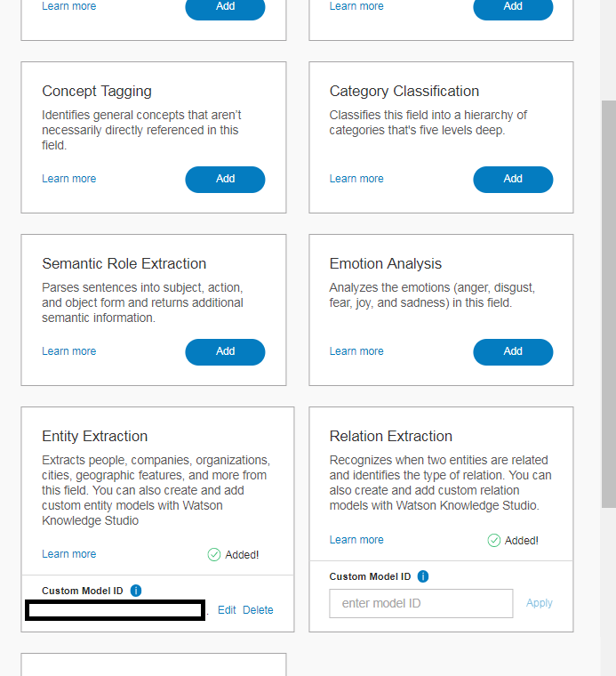Click the Added checkmark icon under Entity Extraction
This screenshot has width=616, height=676.
click(x=213, y=554)
